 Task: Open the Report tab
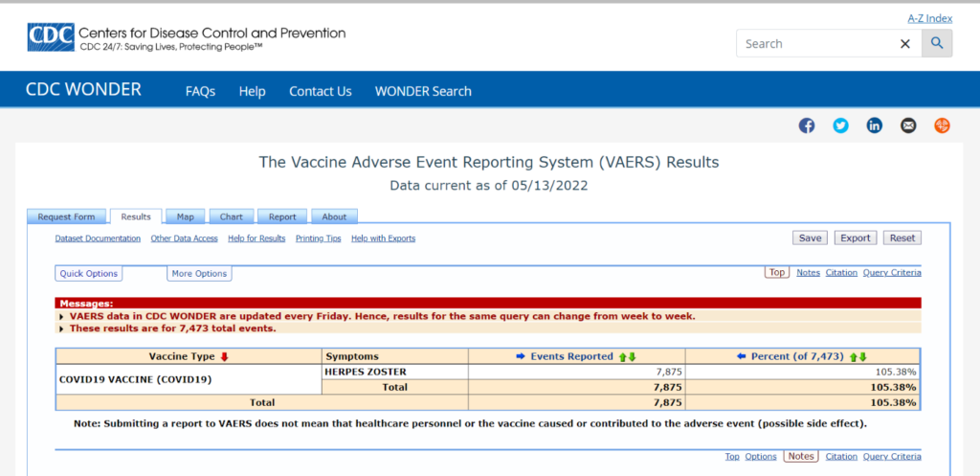click(x=282, y=217)
